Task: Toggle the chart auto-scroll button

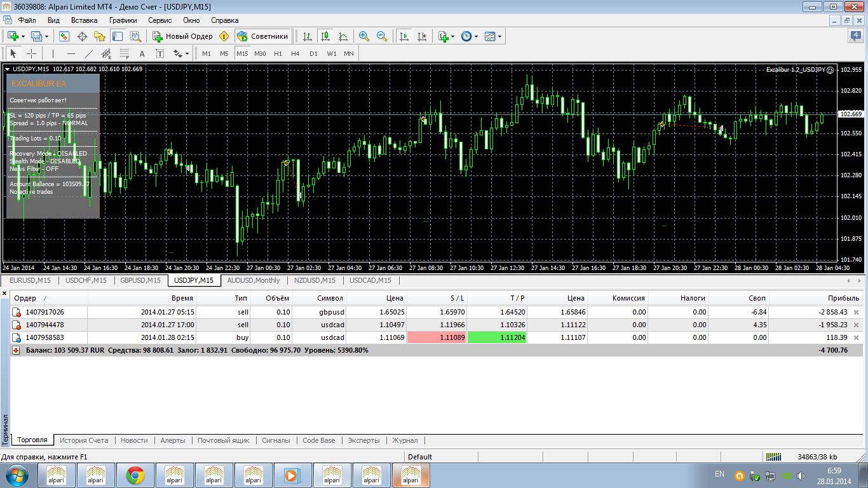Action: (x=403, y=36)
